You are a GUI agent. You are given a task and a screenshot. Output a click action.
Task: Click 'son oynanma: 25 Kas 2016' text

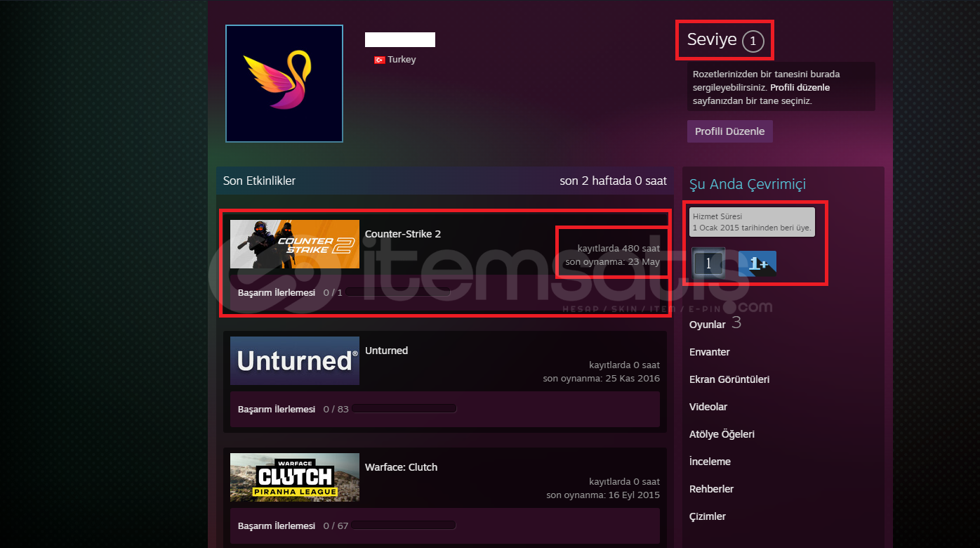coord(602,379)
